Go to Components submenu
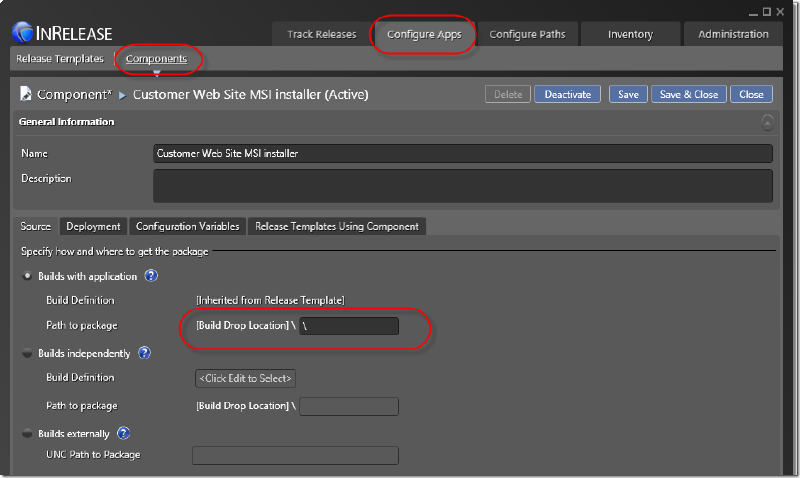 coord(157,59)
